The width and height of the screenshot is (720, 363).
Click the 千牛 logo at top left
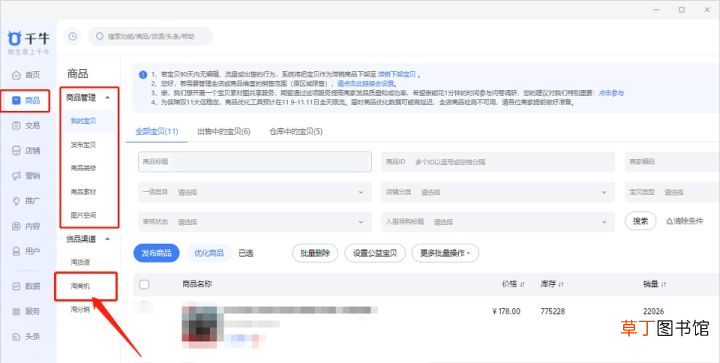pos(28,38)
